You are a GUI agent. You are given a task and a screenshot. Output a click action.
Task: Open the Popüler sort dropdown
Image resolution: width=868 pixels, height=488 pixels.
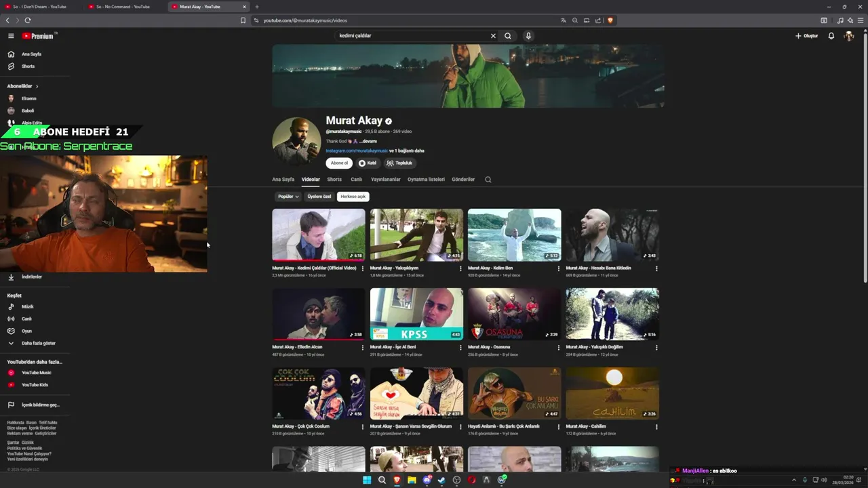(288, 197)
